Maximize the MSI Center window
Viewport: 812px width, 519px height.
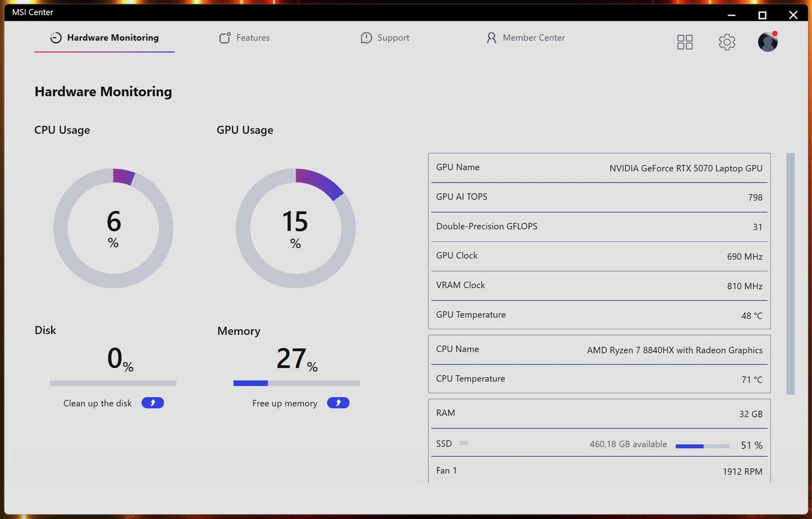click(762, 15)
